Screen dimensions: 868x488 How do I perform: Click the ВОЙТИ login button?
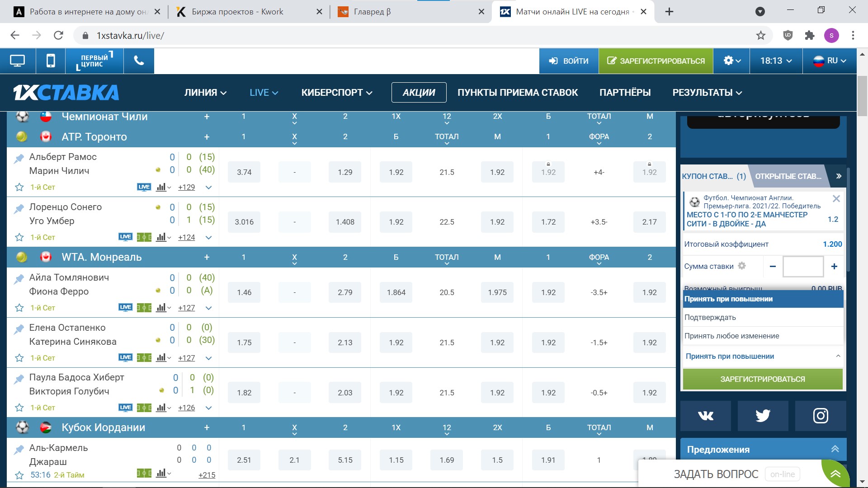[569, 61]
